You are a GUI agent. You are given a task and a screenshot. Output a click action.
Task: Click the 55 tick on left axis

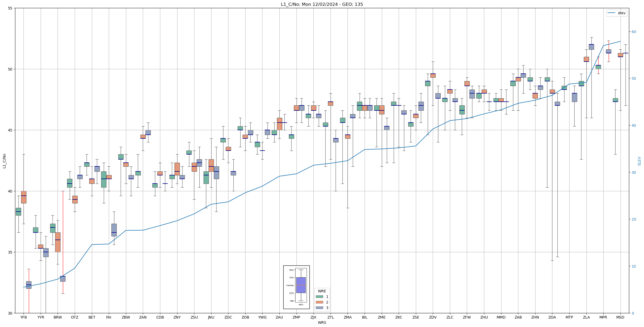pyautogui.click(x=10, y=8)
